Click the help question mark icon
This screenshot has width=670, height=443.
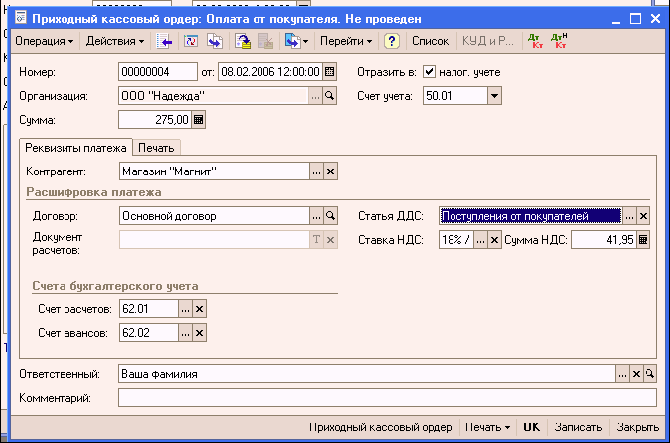click(x=392, y=41)
